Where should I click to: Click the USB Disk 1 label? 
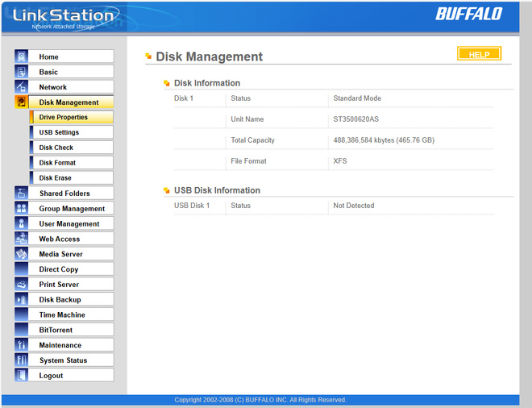(192, 206)
